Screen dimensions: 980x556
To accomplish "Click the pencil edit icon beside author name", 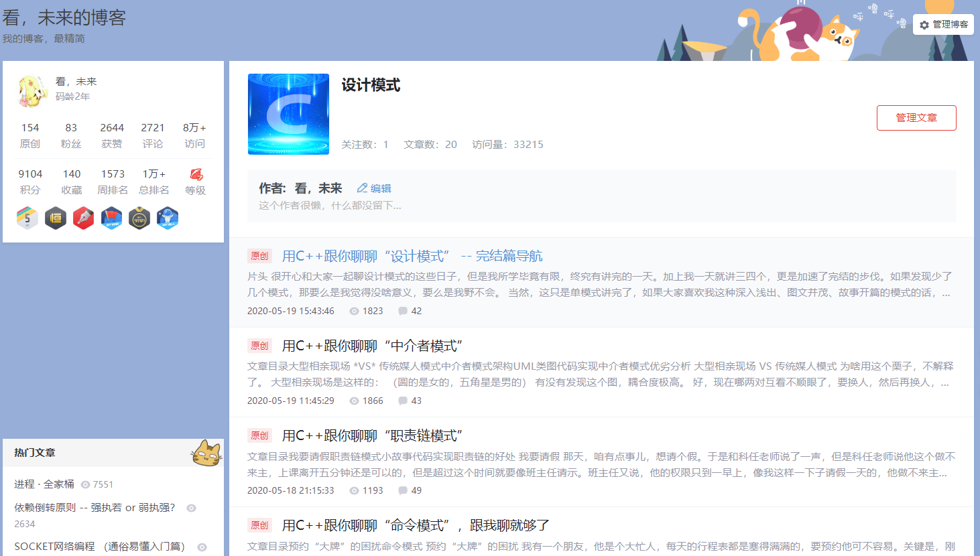I will click(362, 188).
